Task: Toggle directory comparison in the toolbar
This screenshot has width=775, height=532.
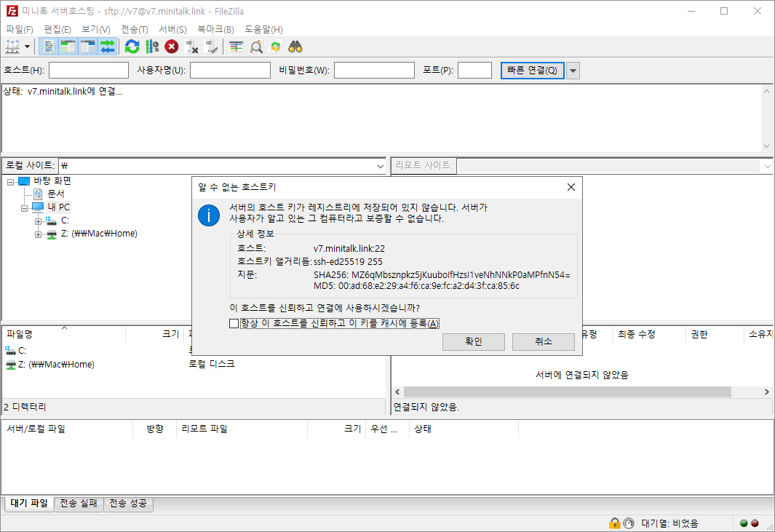Action: coord(256,47)
